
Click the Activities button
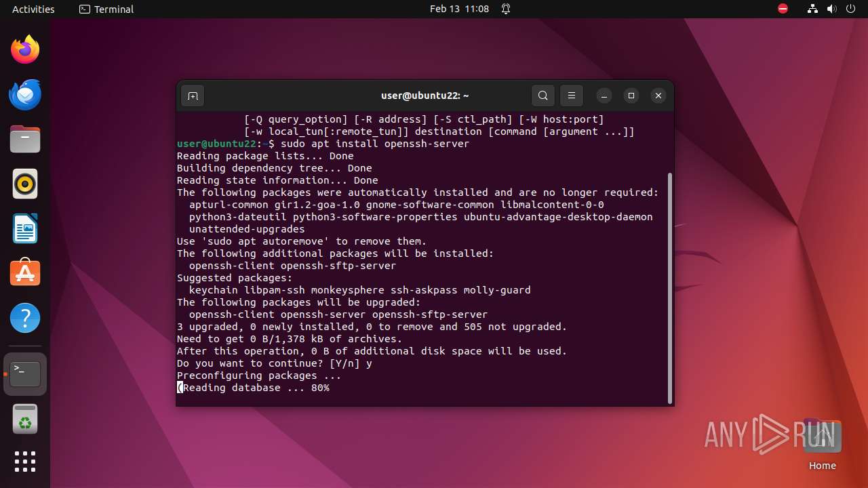tap(33, 9)
